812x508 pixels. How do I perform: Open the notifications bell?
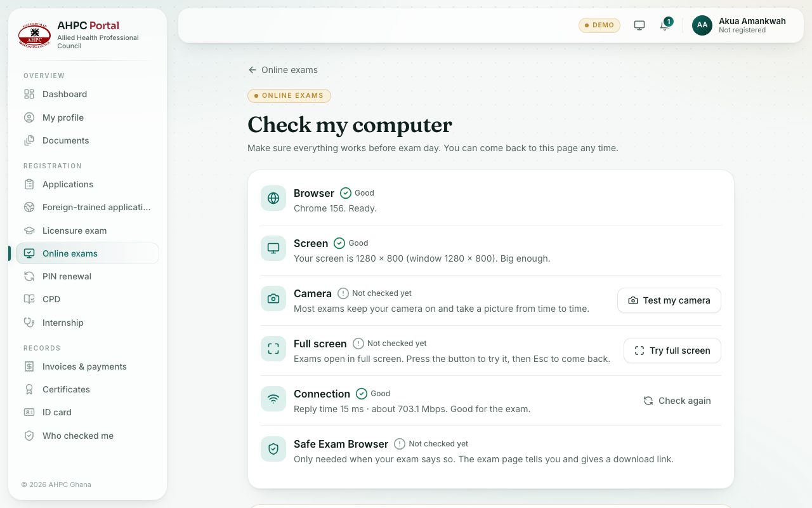(x=665, y=25)
